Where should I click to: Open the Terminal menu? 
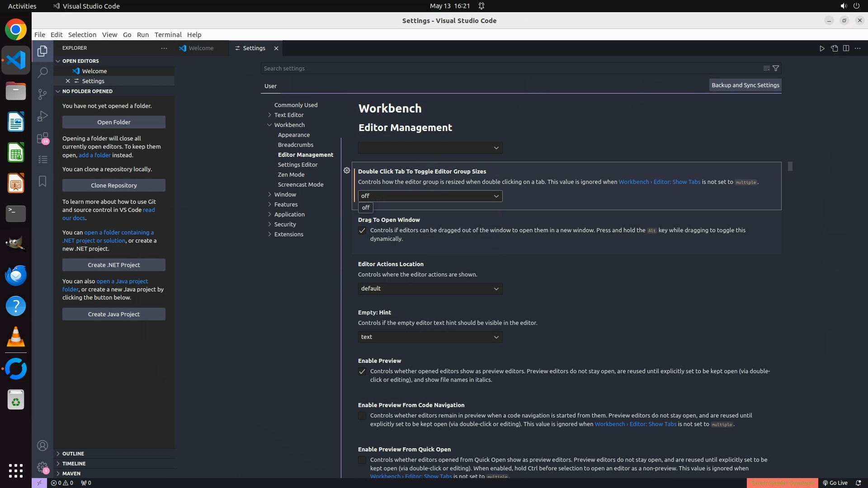[168, 35]
